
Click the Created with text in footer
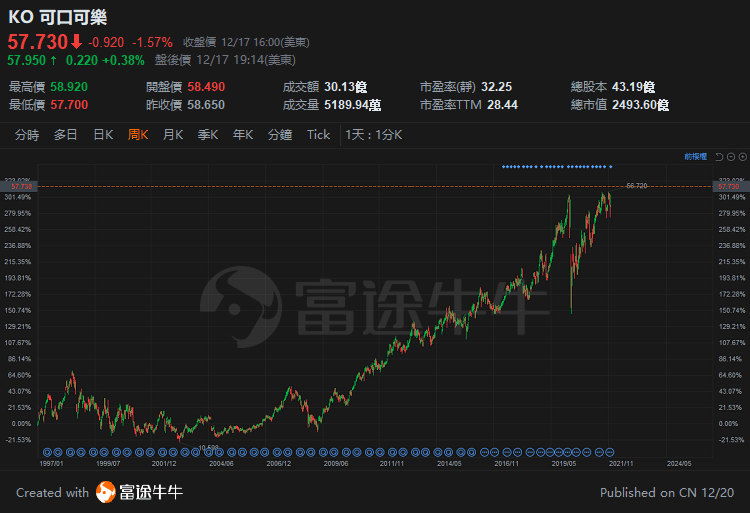click(53, 492)
